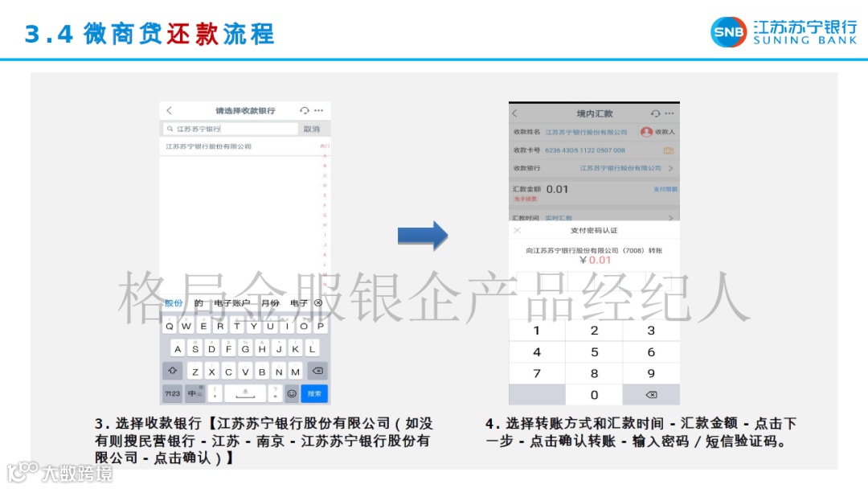Choose keyboard suggestion 股份
868x489 pixels.
tap(174, 303)
